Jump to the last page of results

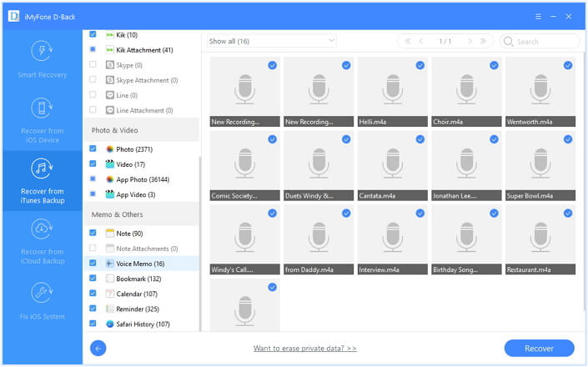(485, 41)
